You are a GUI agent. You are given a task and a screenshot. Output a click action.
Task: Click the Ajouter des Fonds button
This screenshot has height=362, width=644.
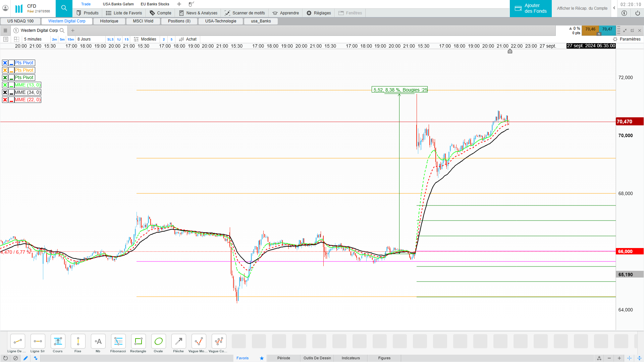click(530, 8)
